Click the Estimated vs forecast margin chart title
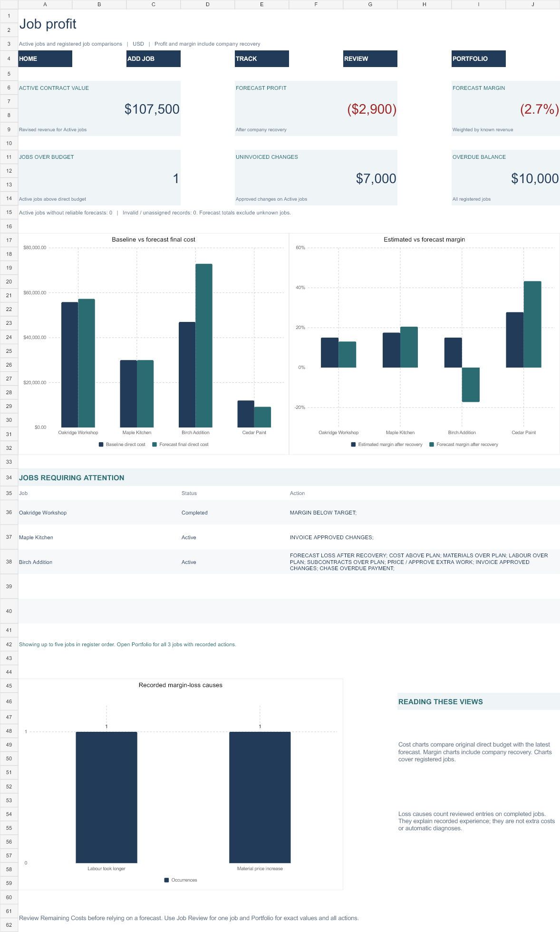This screenshot has width=560, height=932. pyautogui.click(x=425, y=240)
